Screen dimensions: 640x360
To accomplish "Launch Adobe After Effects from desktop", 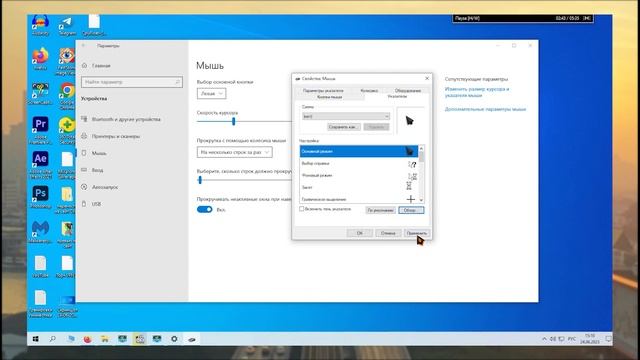I will (40, 164).
